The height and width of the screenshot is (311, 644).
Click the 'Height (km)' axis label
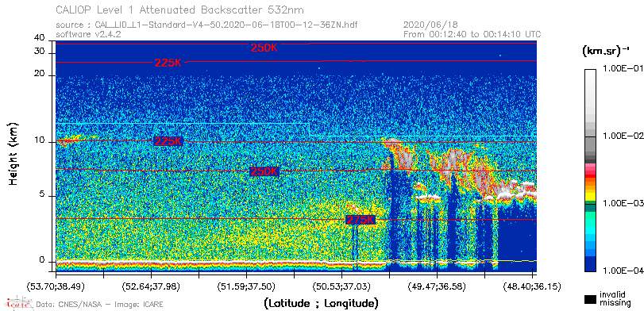[13, 153]
